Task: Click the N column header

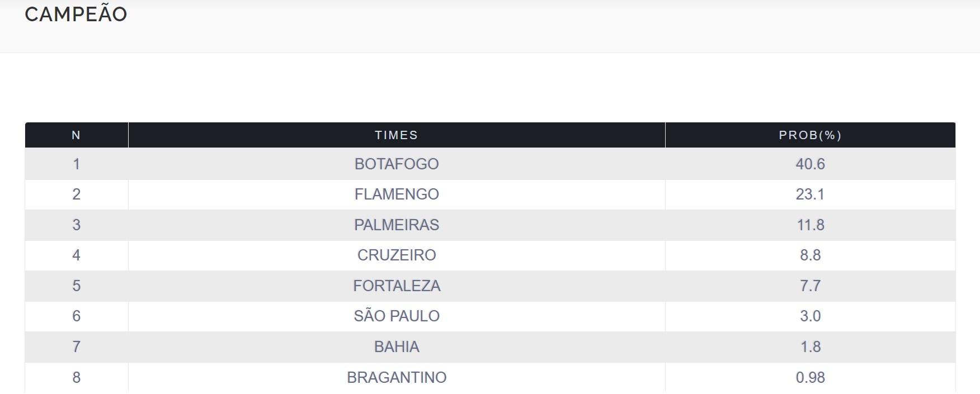Action: click(77, 135)
